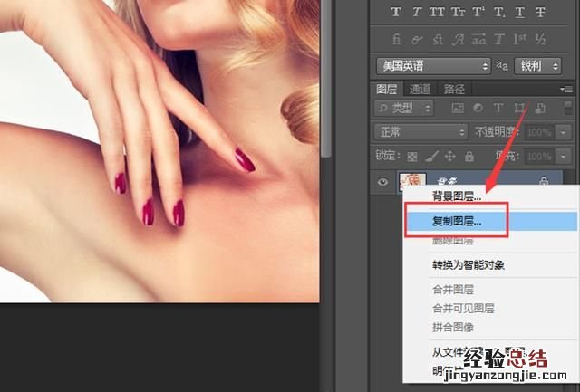Toggle lock position move icon

coord(449,157)
